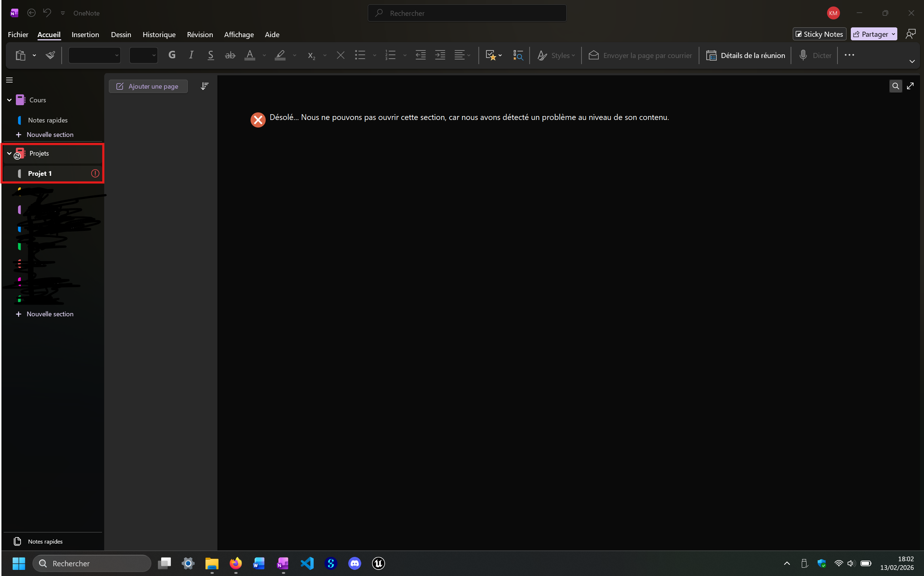This screenshot has height=576, width=924.
Task: Collapse the Cours notebook
Action: coord(9,100)
